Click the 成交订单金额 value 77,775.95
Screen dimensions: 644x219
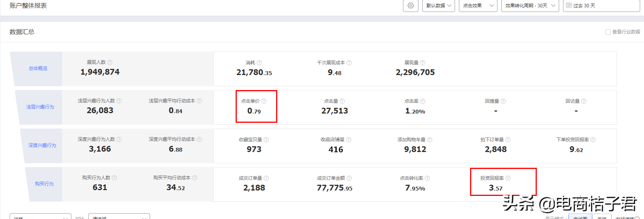click(x=335, y=188)
